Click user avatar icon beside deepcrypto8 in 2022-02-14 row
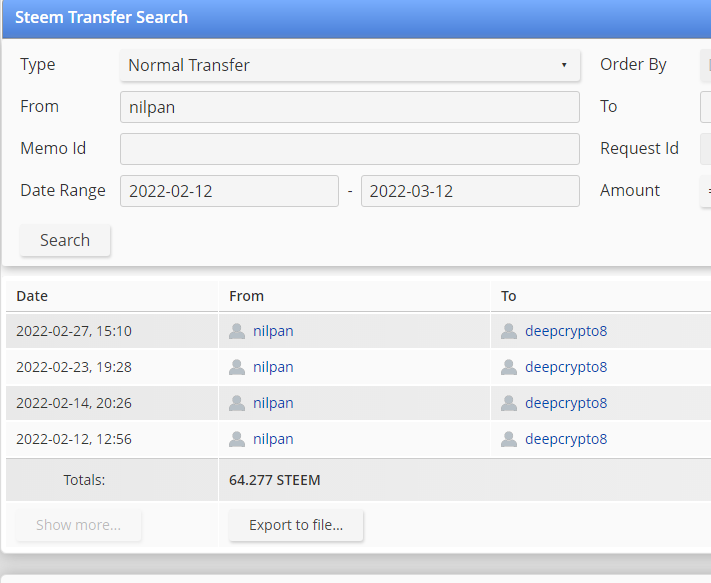 [509, 403]
